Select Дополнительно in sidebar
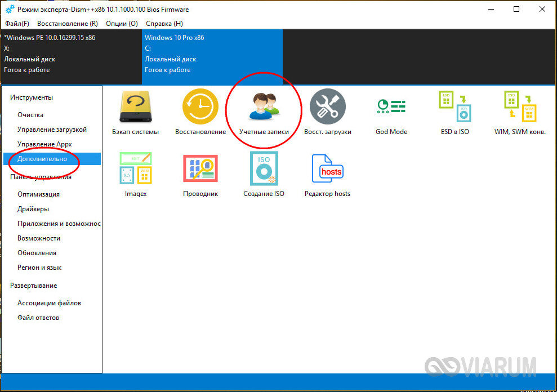This screenshot has width=557, height=392. click(52, 158)
